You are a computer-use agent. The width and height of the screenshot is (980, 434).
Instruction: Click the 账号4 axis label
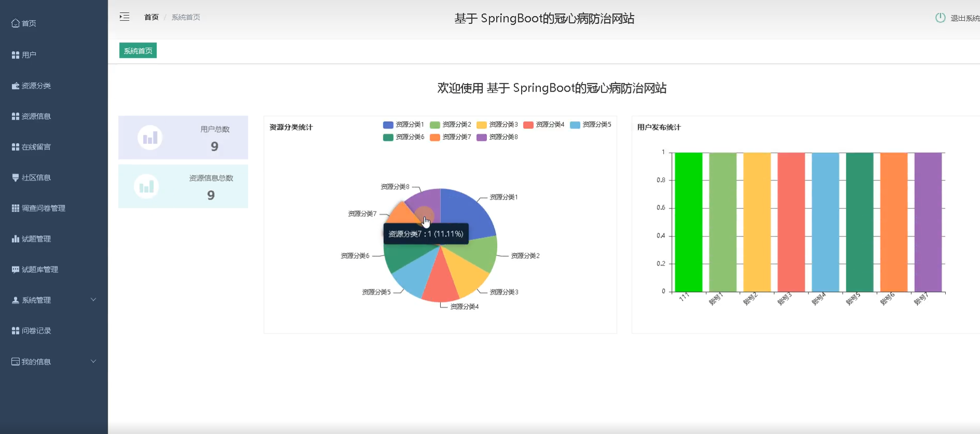coord(818,299)
